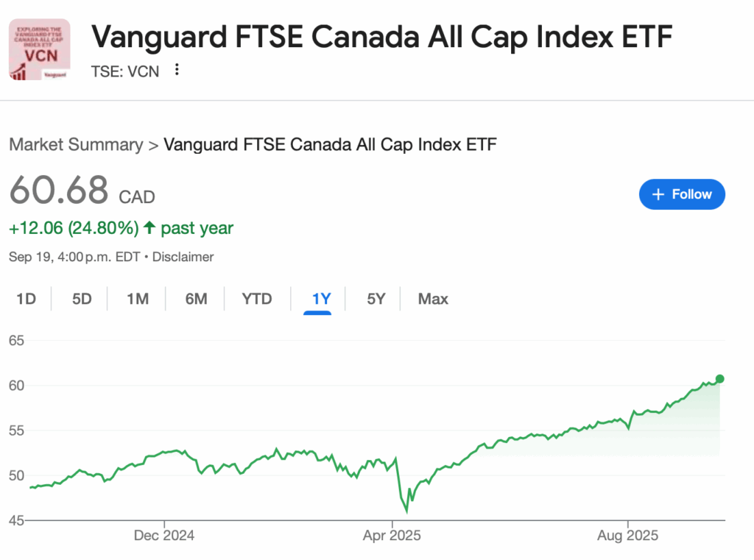Viewport: 754px width, 560px height.
Task: Open the Disclaimer link
Action: click(184, 257)
